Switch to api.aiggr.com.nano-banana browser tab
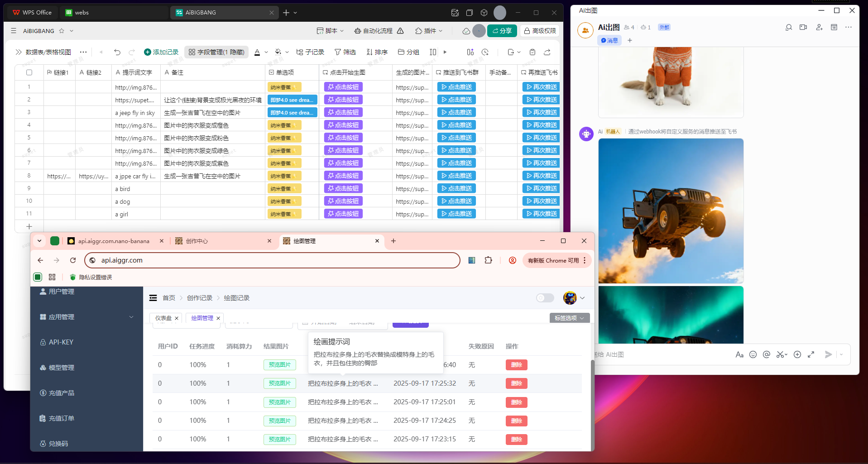Screen dimensions: 868x464 (x=114, y=241)
